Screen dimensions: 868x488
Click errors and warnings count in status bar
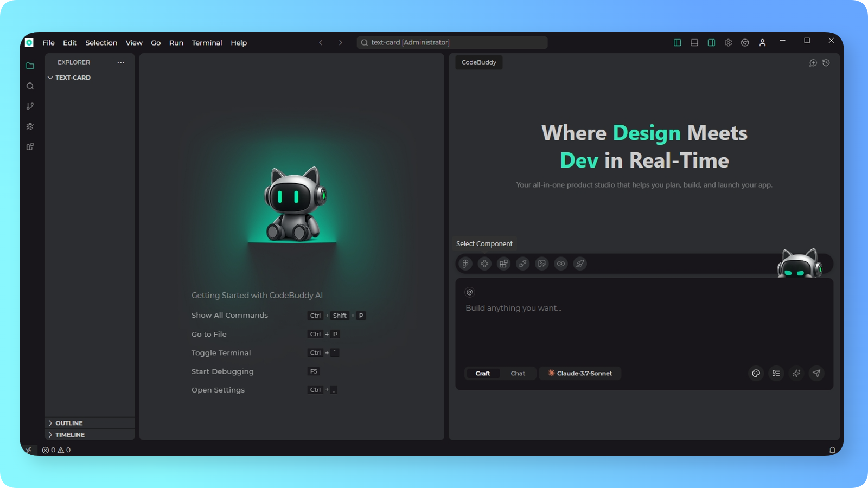tap(56, 450)
